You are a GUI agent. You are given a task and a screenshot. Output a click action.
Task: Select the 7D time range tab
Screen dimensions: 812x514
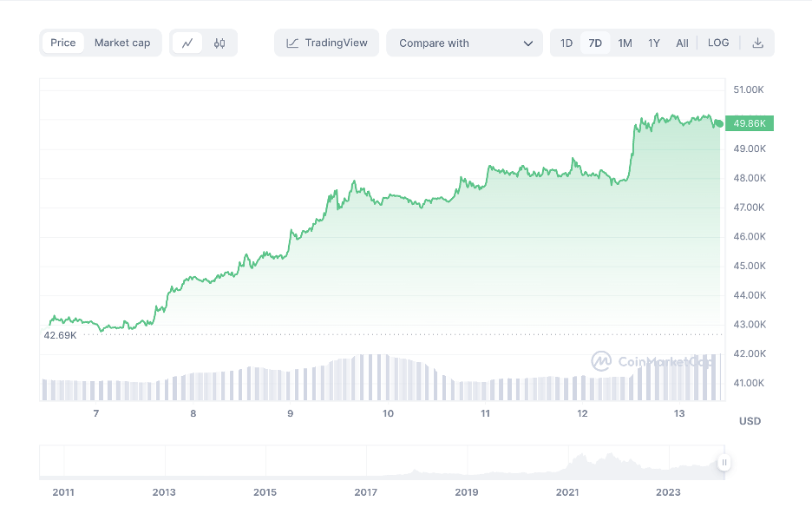(x=595, y=43)
